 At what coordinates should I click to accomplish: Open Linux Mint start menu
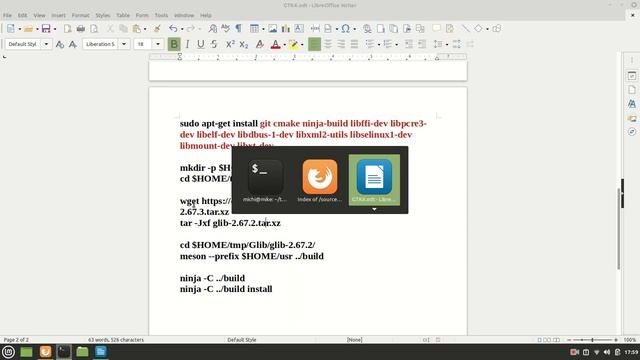[8, 352]
